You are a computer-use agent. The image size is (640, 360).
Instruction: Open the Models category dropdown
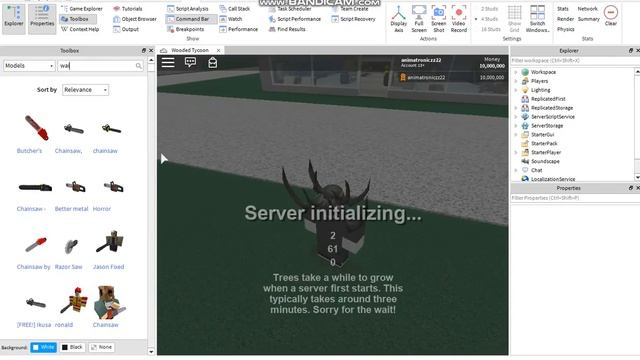point(29,66)
